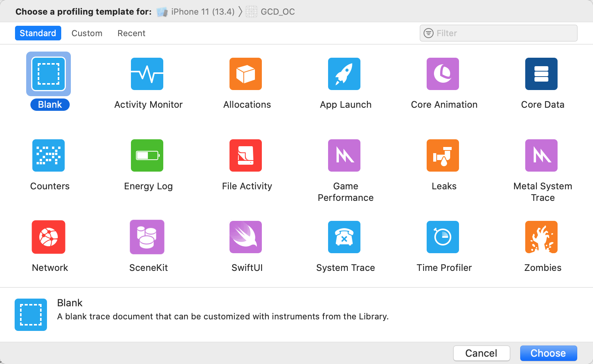Choose the Allocations cube icon
The height and width of the screenshot is (364, 593).
[x=246, y=74]
